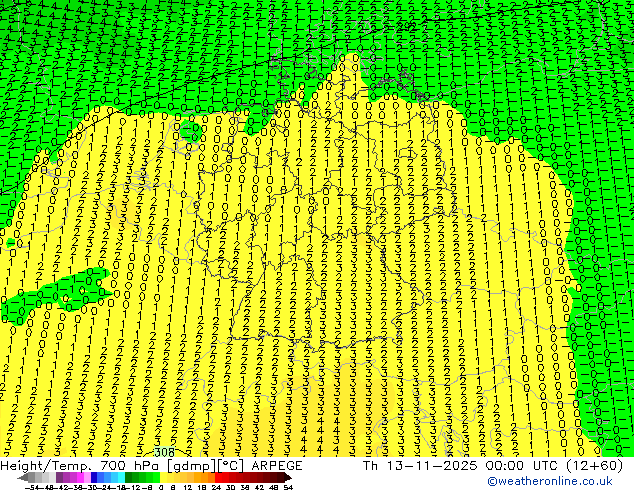
Task: Click the red legend swatch above 24
Action: (218, 477)
